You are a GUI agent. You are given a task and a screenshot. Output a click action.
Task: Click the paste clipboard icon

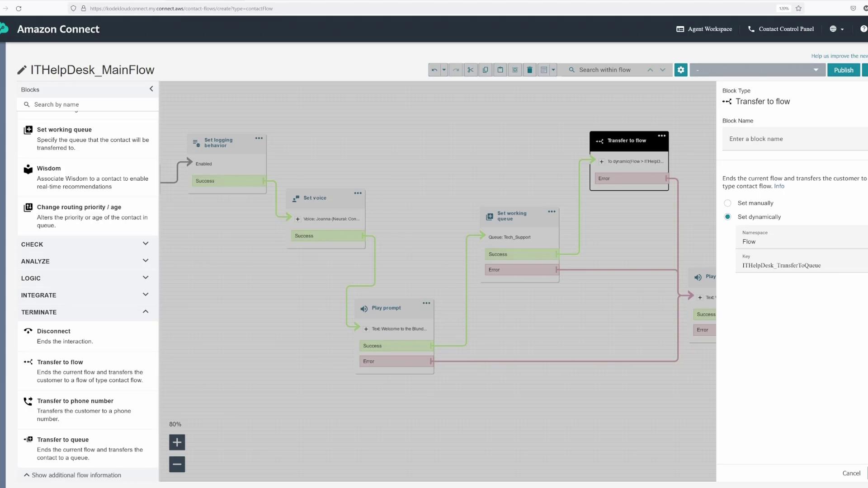click(x=500, y=70)
